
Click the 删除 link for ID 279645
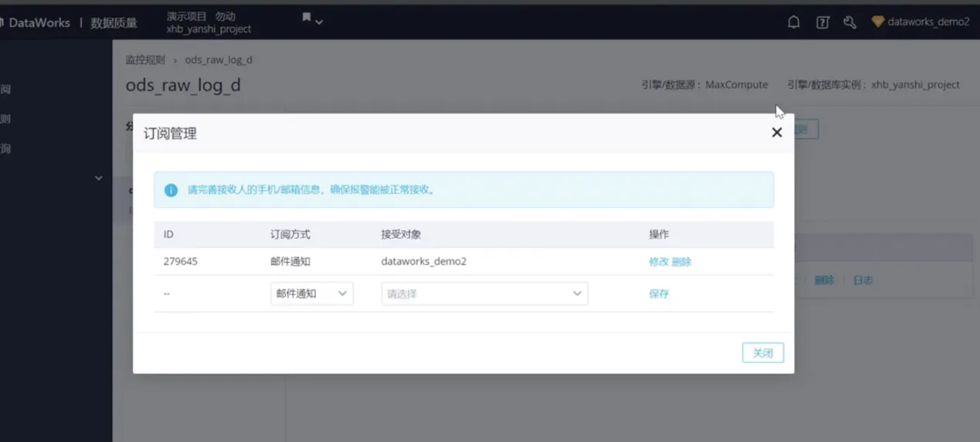pos(682,261)
